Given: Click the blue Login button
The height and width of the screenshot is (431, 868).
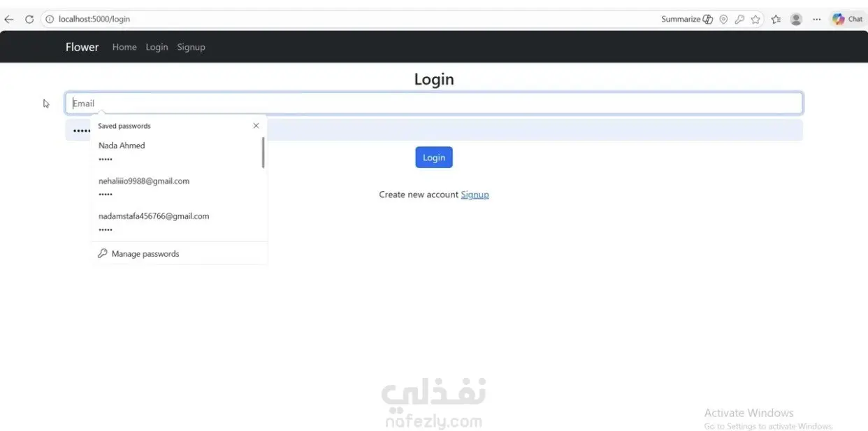Looking at the screenshot, I should coord(434,157).
